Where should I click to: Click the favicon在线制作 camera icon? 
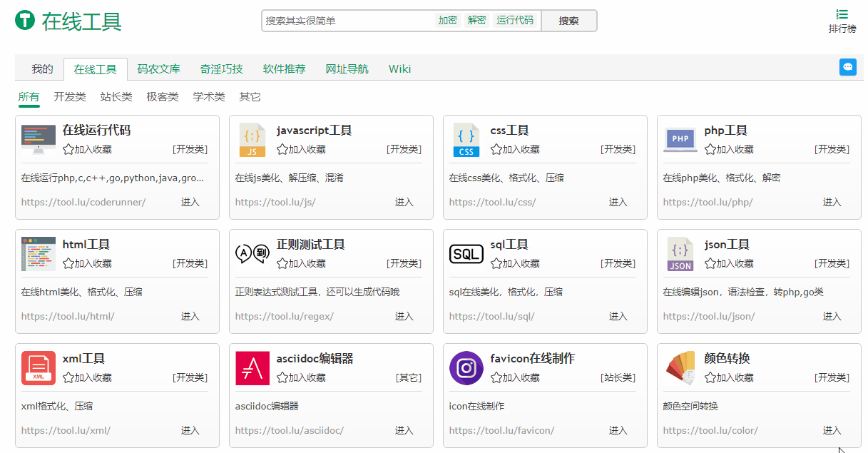(x=466, y=368)
